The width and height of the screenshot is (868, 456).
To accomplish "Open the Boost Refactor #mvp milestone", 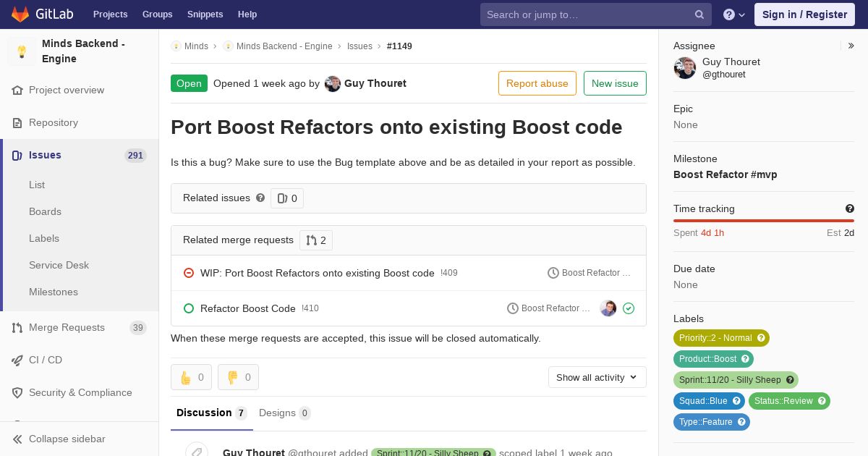I will coord(726,174).
